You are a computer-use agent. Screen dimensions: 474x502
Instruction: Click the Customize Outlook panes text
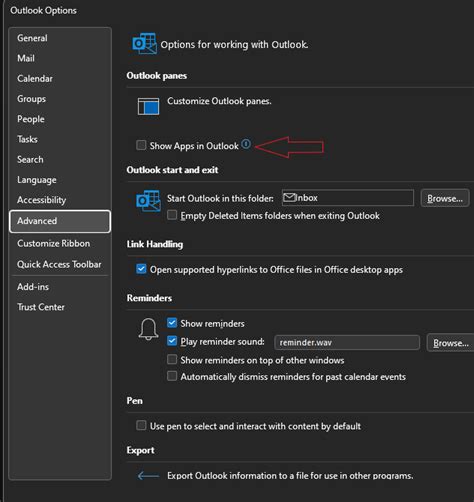(219, 101)
